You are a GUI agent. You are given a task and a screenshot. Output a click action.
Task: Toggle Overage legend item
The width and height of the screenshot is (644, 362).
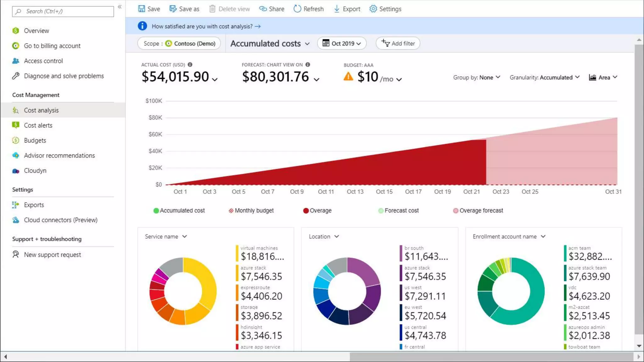[x=317, y=211]
